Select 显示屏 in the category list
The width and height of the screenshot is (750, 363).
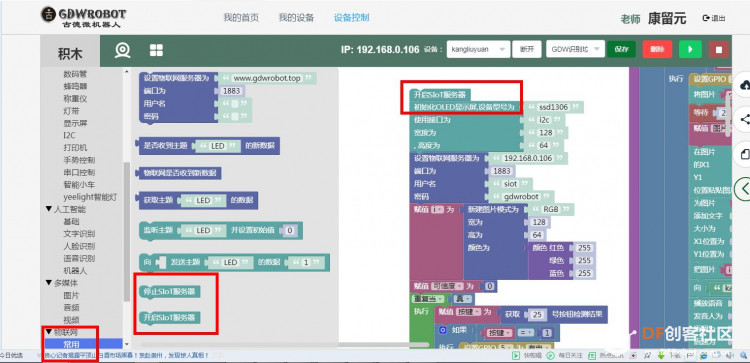pos(75,123)
